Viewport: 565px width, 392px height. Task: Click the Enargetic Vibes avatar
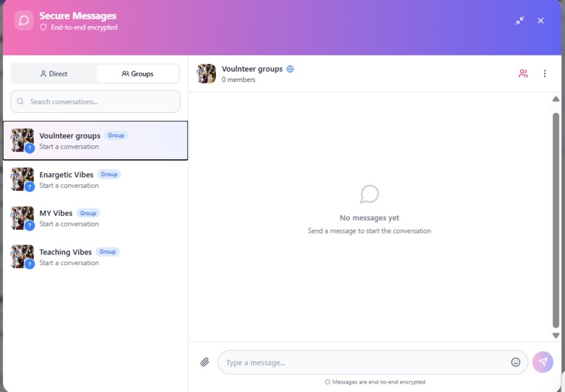[x=22, y=180]
